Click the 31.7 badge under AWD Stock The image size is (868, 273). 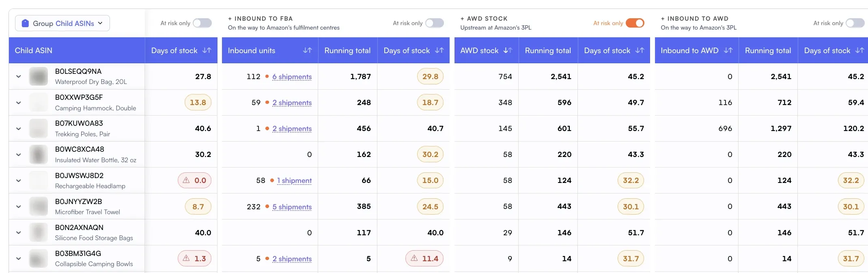pos(631,258)
